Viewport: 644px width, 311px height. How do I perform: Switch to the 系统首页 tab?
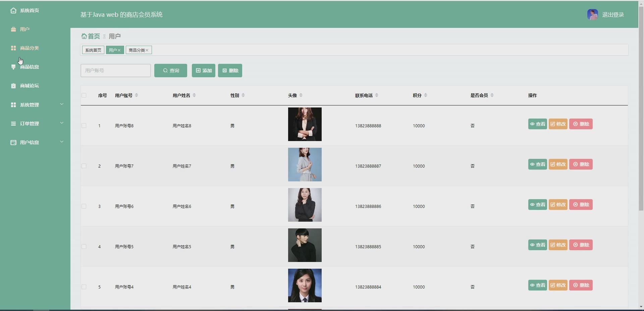click(x=93, y=50)
